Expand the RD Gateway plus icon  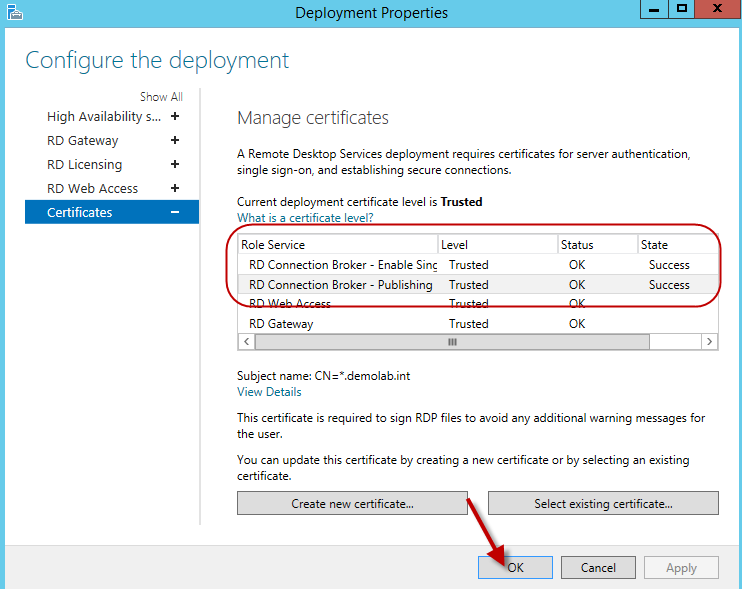(x=175, y=140)
